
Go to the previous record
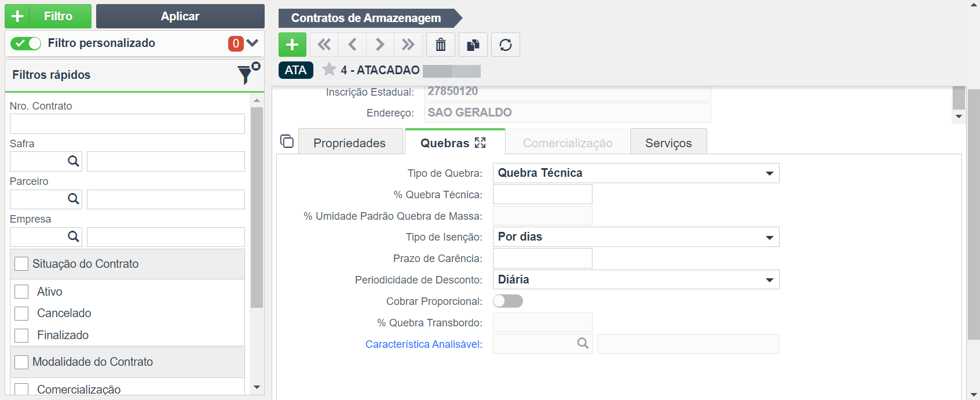point(352,45)
